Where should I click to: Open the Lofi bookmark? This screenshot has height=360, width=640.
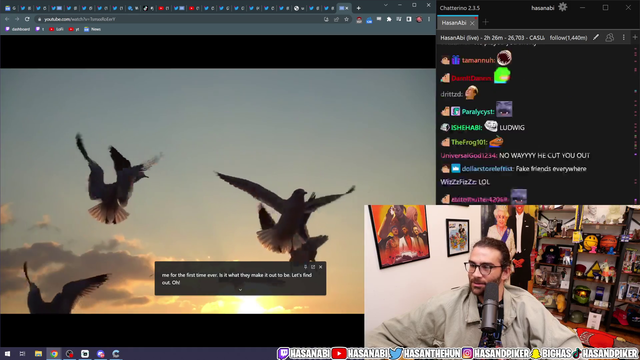56,29
